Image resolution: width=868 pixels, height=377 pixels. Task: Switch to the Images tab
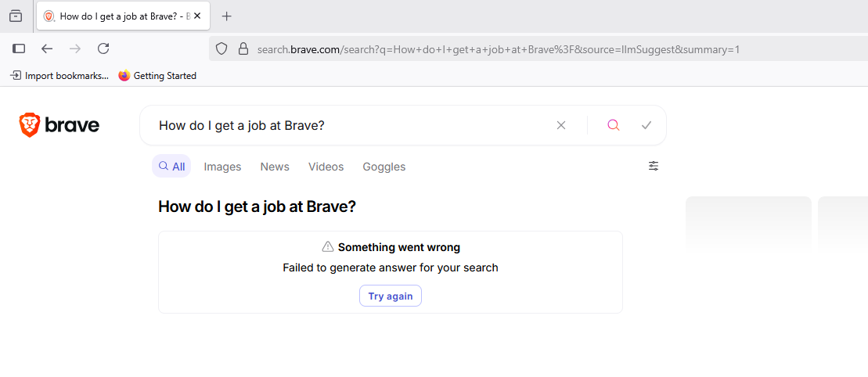pos(222,167)
